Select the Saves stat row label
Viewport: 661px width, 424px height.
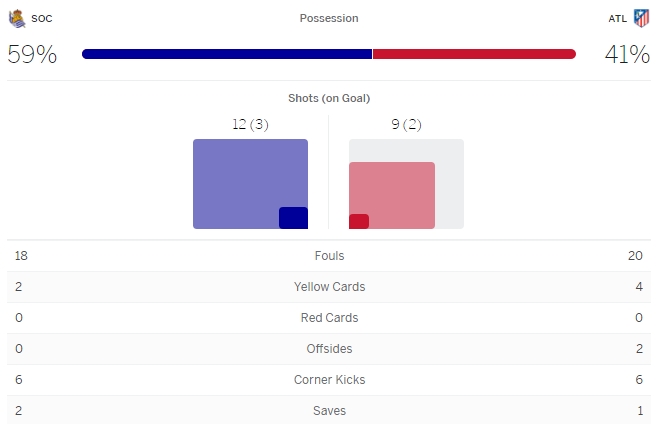point(329,411)
